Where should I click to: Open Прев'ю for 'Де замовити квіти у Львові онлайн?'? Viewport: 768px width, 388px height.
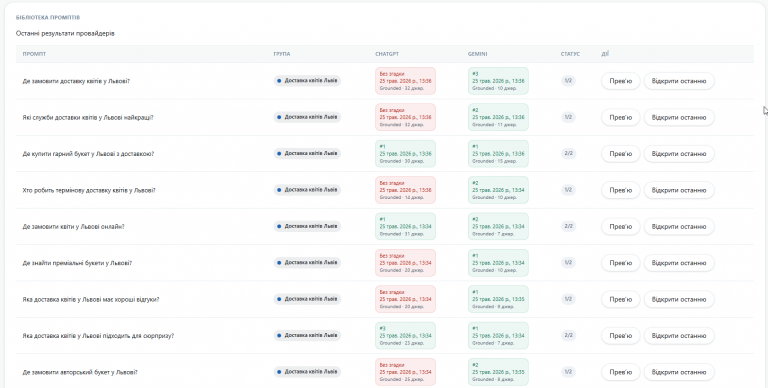click(621, 226)
